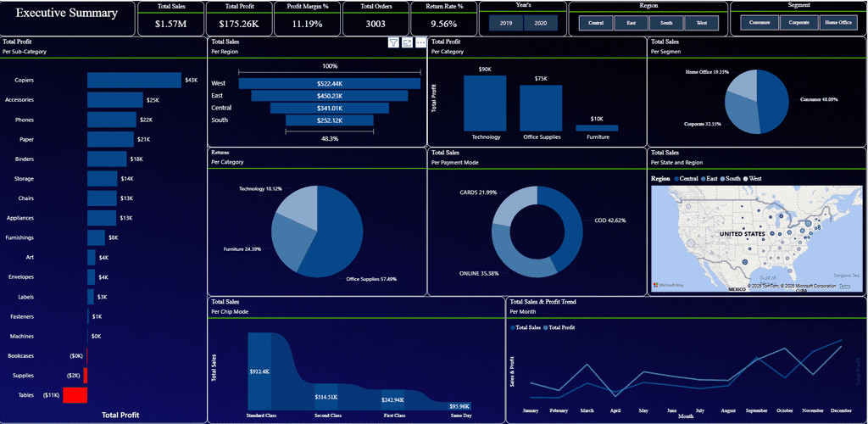Open the filter icon on Total Sales visual
This screenshot has width=868, height=424.
(393, 42)
